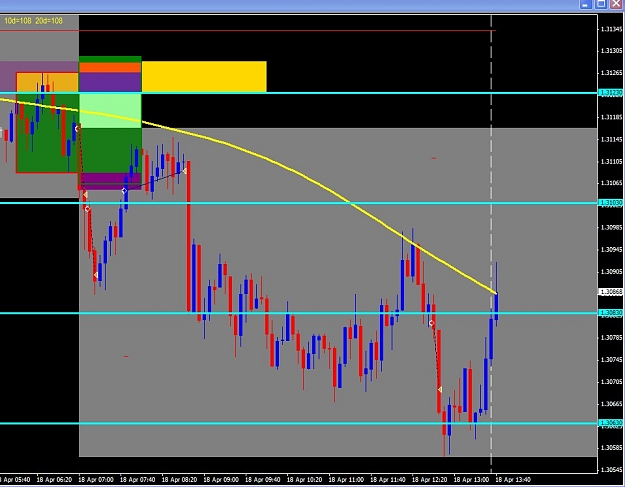
Task: Click the 1.30905 price scale label
Action: 611,272
